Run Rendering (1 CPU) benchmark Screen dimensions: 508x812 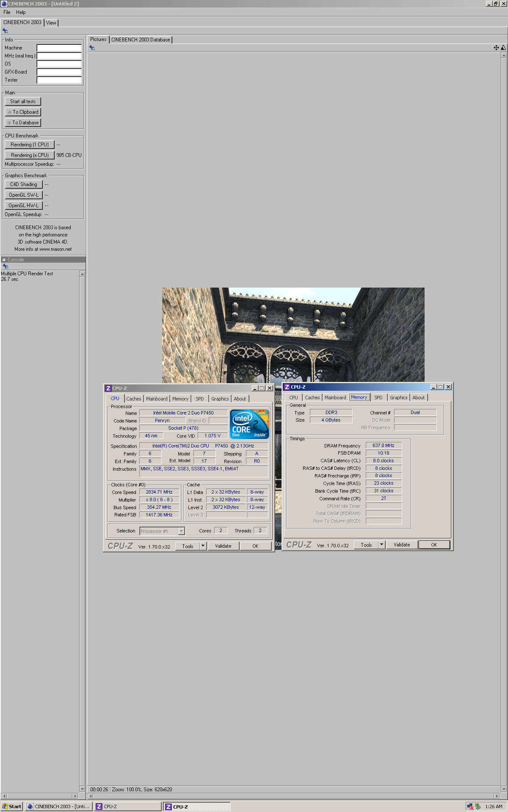pos(30,145)
